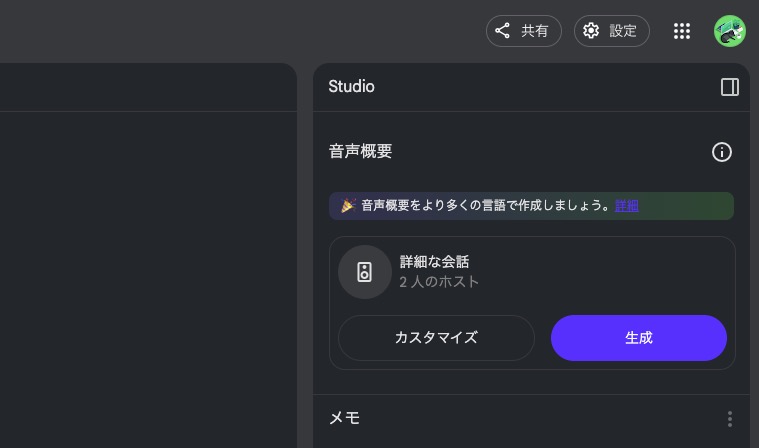
Task: Click the share icon beside 共有
Action: click(502, 31)
